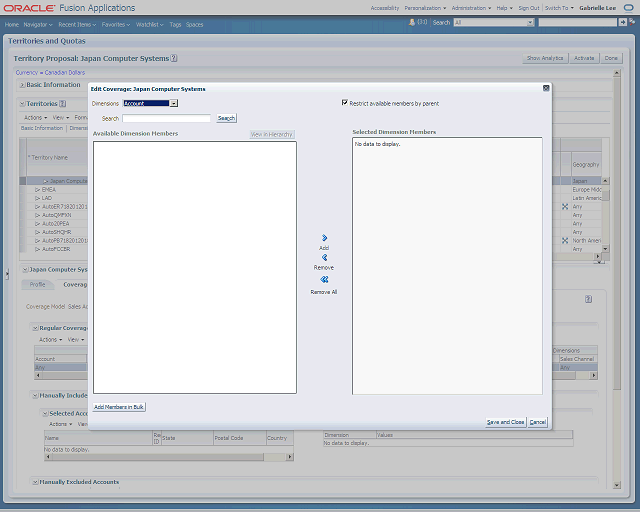640x512 pixels.
Task: Click the header search text field
Action: (x=578, y=22)
